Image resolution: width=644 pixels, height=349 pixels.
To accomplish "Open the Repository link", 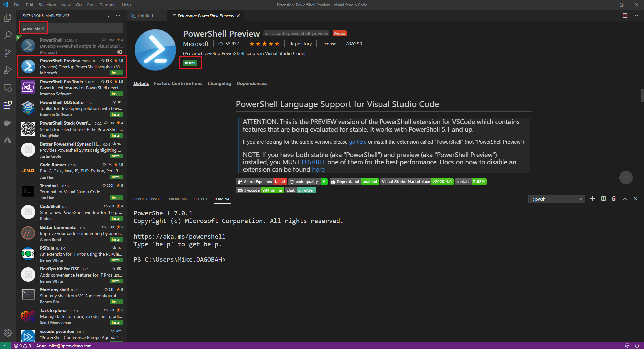I will click(x=301, y=44).
